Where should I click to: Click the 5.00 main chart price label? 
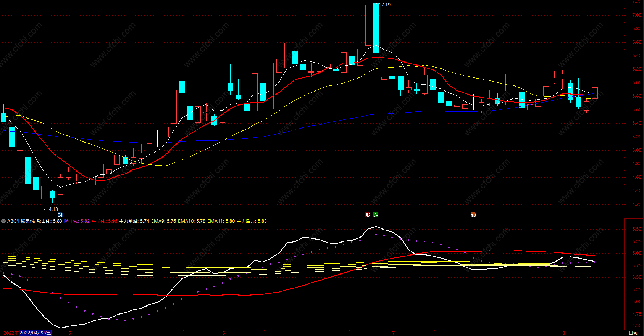tap(637, 150)
